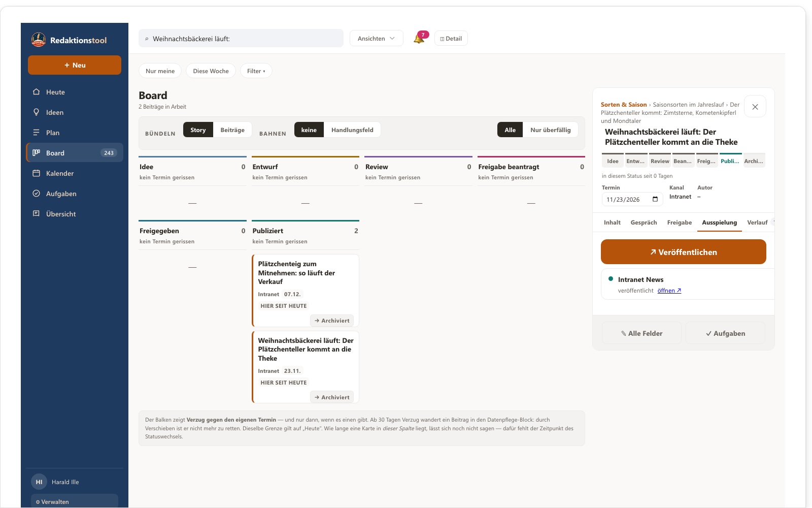Show Alle entries

510,130
